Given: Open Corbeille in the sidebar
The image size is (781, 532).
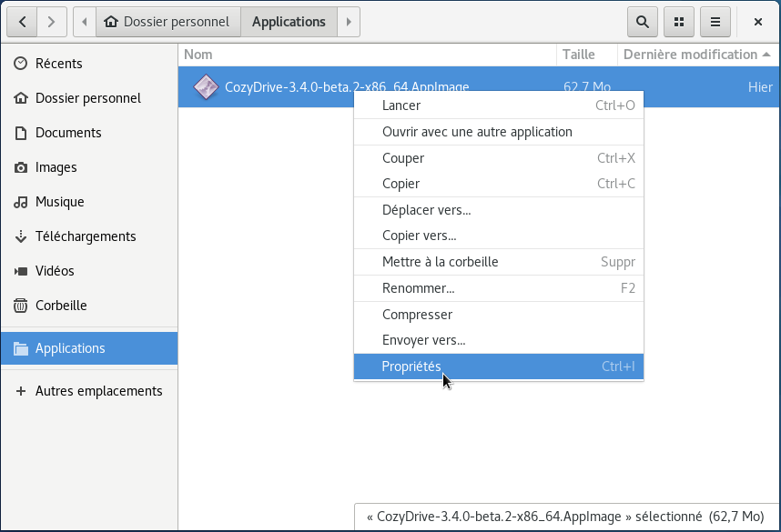Looking at the screenshot, I should [x=89, y=306].
